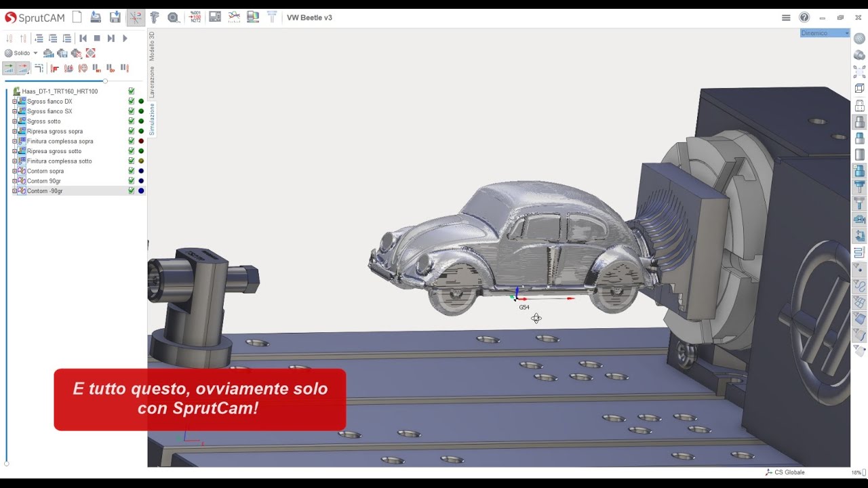Expand the Contorn sopra tree node
This screenshot has height=488, width=868.
click(x=14, y=171)
